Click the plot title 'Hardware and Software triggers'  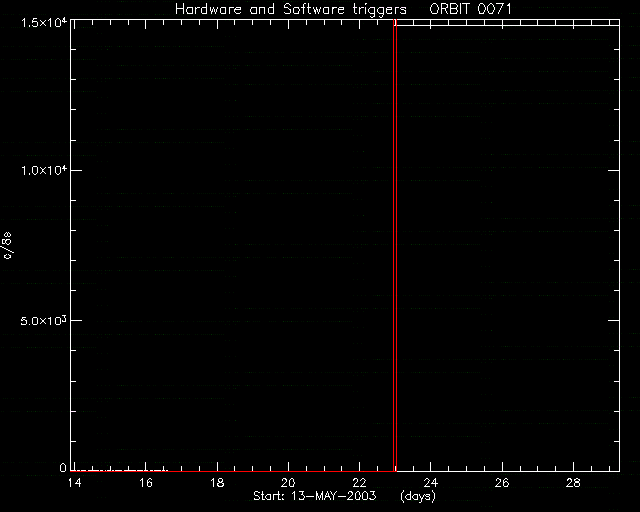291,9
